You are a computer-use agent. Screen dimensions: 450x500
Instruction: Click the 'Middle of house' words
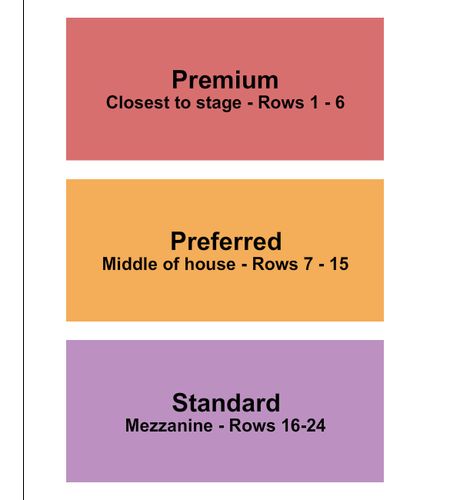coord(168,264)
